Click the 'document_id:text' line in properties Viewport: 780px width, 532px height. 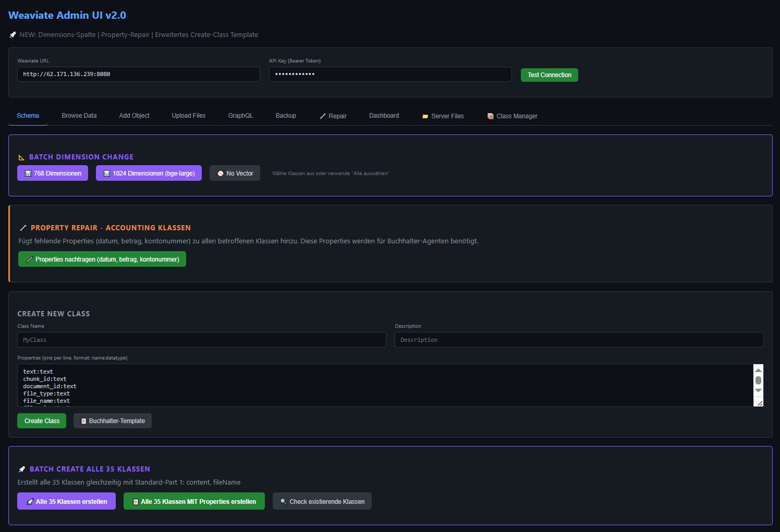tap(50, 386)
